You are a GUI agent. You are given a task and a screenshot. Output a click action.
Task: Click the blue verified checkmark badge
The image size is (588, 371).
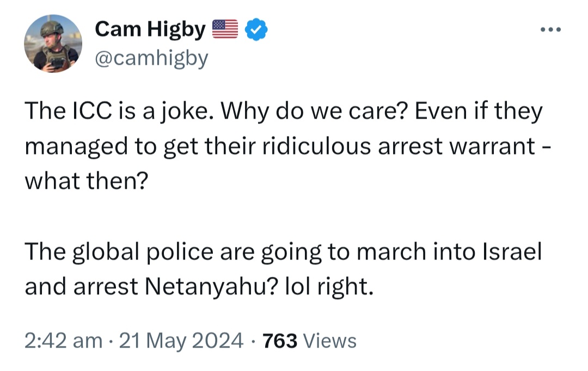(256, 29)
